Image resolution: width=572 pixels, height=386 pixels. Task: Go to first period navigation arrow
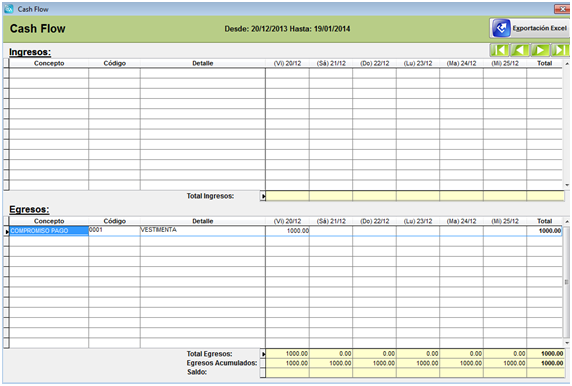pos(499,50)
